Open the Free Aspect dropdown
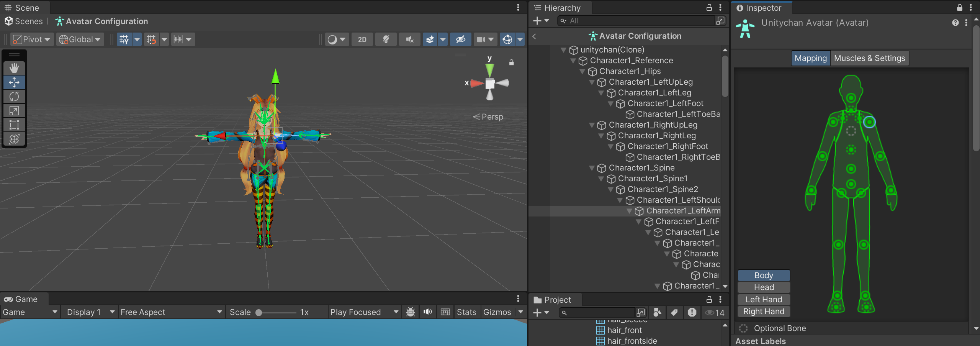This screenshot has height=346, width=980. pyautogui.click(x=171, y=312)
